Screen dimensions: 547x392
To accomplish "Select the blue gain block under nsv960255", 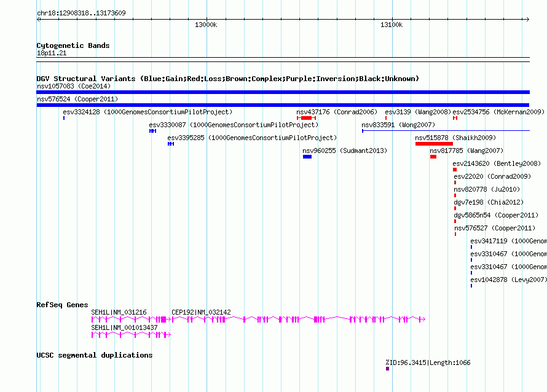I will coord(307,157).
